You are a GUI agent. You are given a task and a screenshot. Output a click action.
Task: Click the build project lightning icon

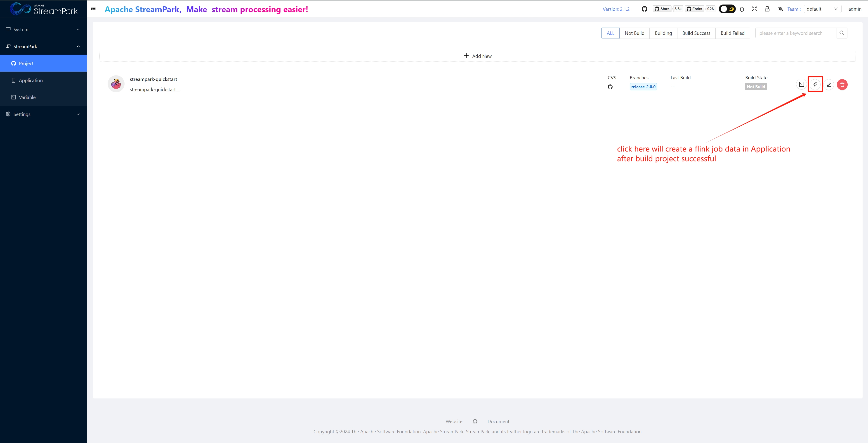tap(815, 84)
